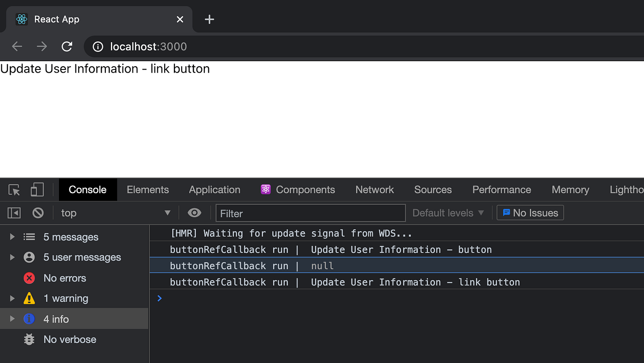Select the 5 messages list icon
644x363 pixels.
[x=29, y=237]
